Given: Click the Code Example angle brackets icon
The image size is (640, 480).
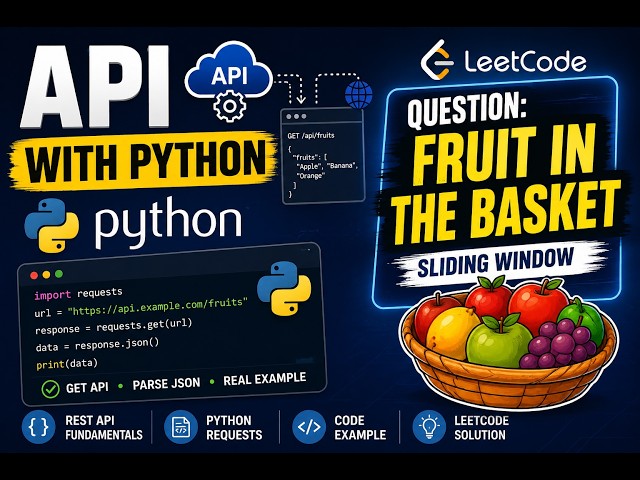Looking at the screenshot, I should click(309, 427).
